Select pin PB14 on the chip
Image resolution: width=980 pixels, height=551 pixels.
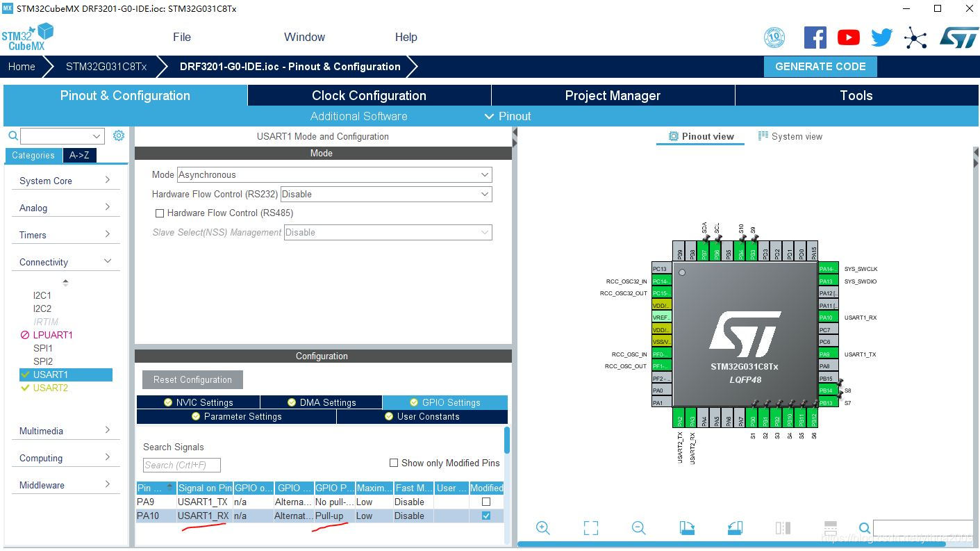click(x=828, y=390)
